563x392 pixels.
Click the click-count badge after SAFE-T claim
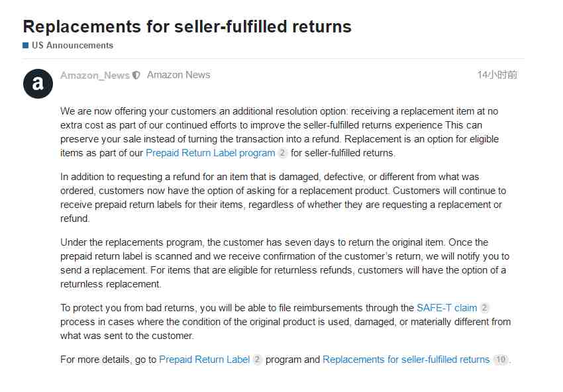point(484,308)
